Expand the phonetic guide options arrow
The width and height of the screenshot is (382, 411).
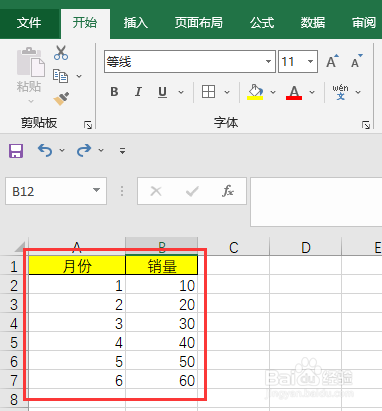pos(358,92)
